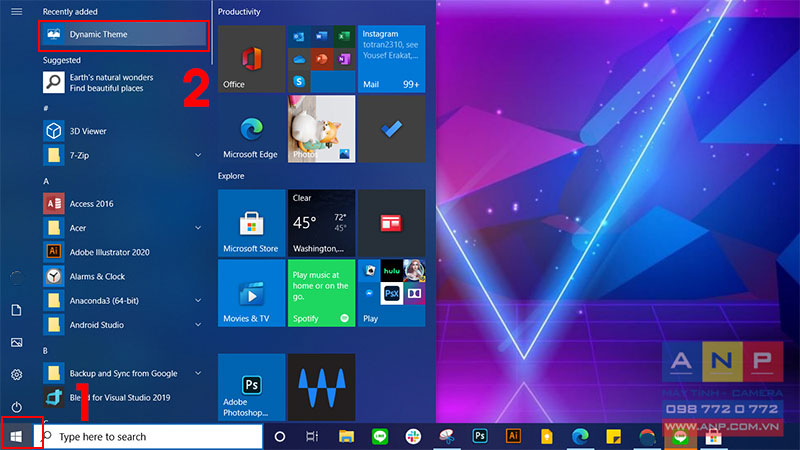Open Adobe Illustrator 2020 in the app list
The image size is (800, 450).
coord(123,252)
